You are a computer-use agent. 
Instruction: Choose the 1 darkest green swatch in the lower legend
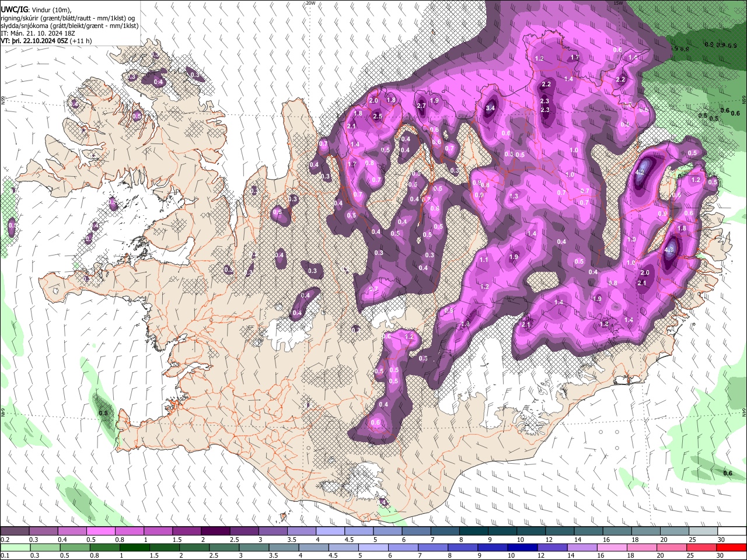pos(135,547)
